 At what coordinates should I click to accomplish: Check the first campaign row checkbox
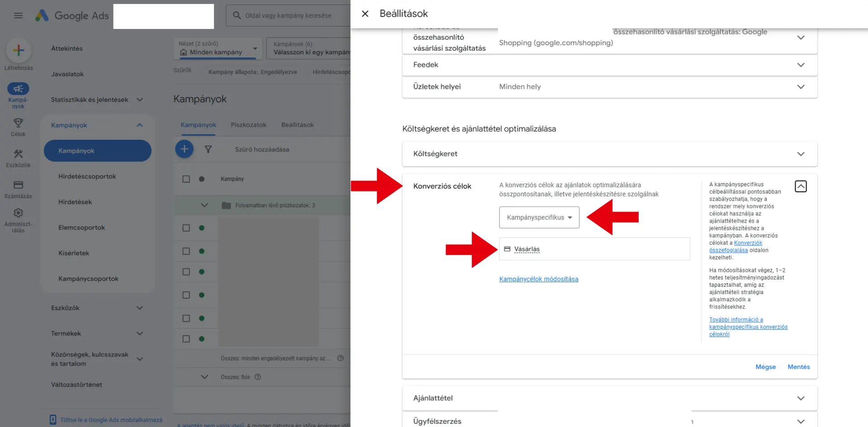(x=186, y=228)
